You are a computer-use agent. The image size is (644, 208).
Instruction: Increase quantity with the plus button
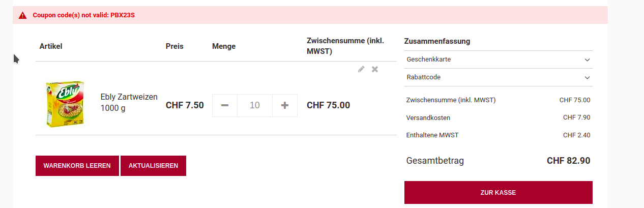coord(285,105)
